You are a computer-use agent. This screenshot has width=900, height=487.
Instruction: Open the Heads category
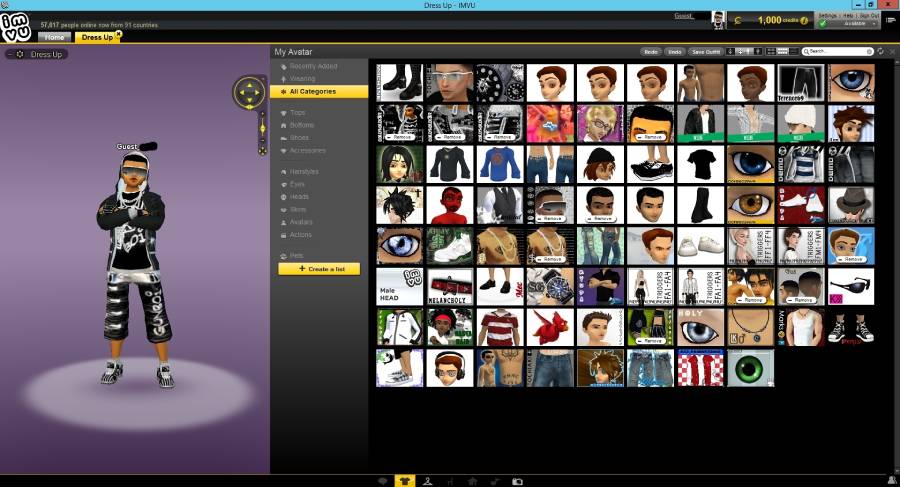tap(298, 197)
